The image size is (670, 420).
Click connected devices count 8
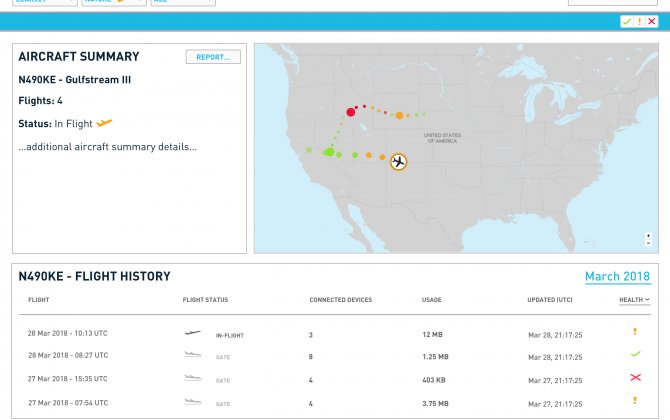point(311,357)
